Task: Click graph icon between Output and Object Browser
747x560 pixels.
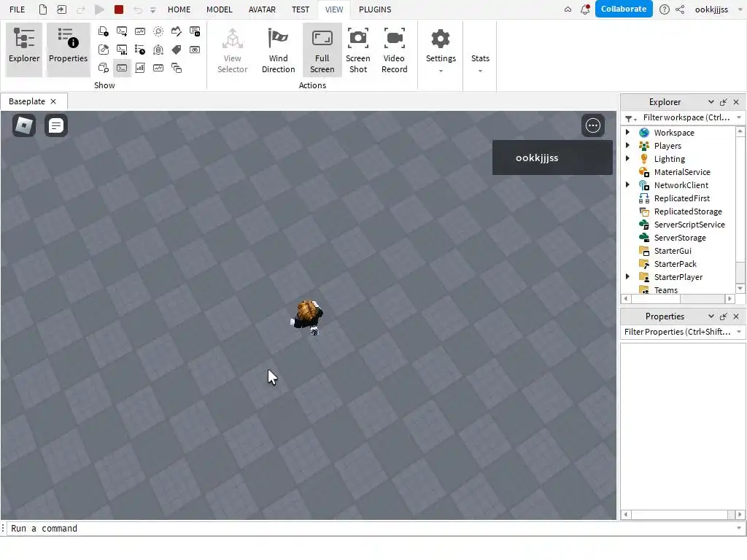Action: [140, 31]
